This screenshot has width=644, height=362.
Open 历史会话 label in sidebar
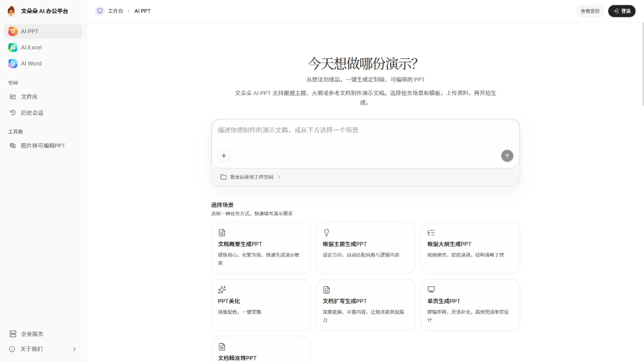pyautogui.click(x=32, y=113)
